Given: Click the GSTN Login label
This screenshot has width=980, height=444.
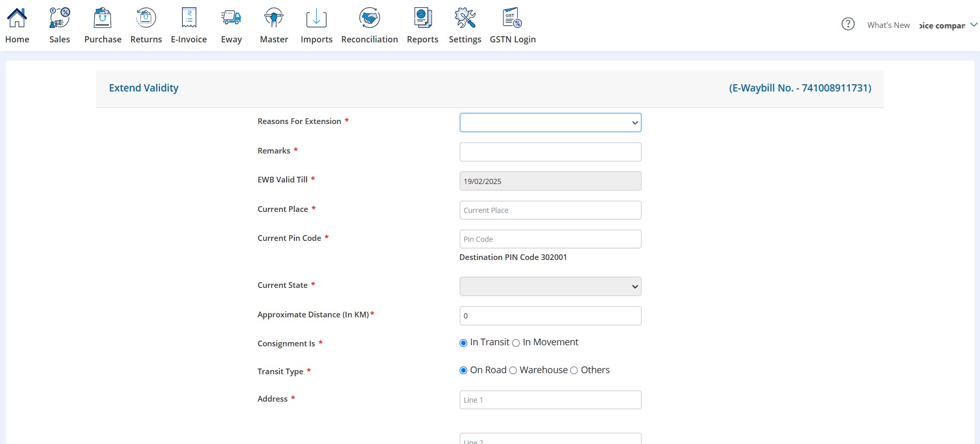Looking at the screenshot, I should point(513,39).
